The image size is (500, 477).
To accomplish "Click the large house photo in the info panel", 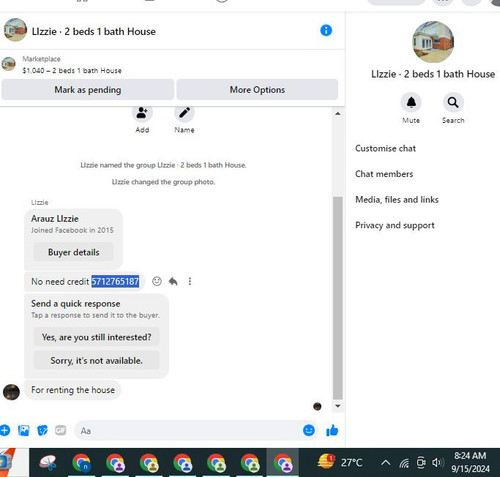I will [x=433, y=42].
